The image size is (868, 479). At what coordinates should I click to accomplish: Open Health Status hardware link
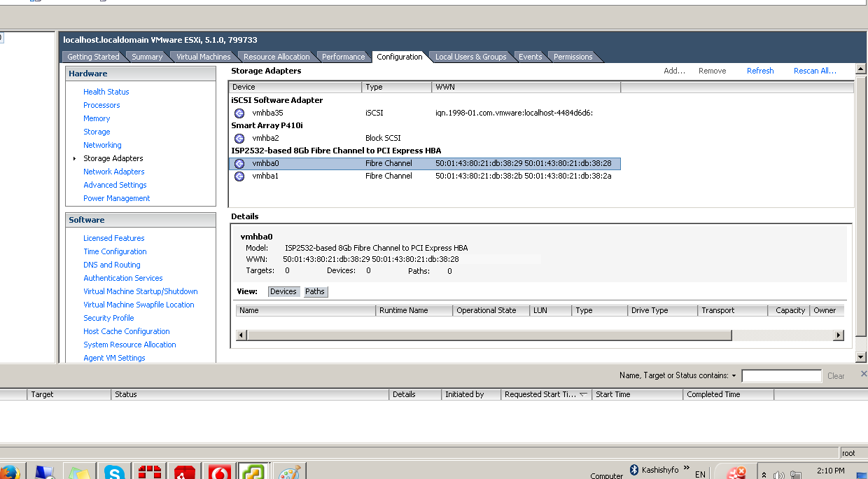106,92
